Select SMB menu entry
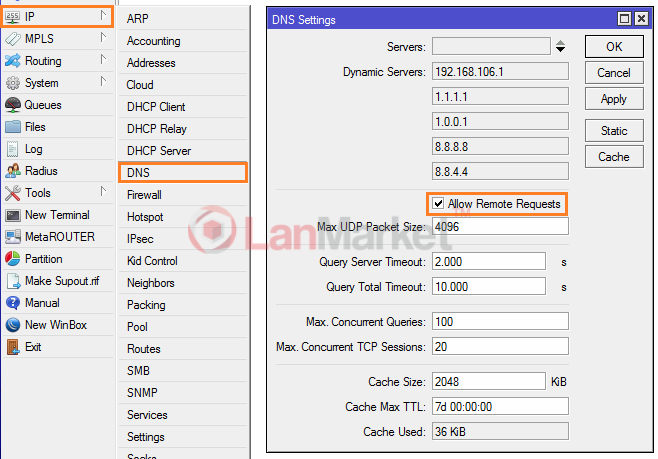The image size is (658, 459). click(183, 371)
